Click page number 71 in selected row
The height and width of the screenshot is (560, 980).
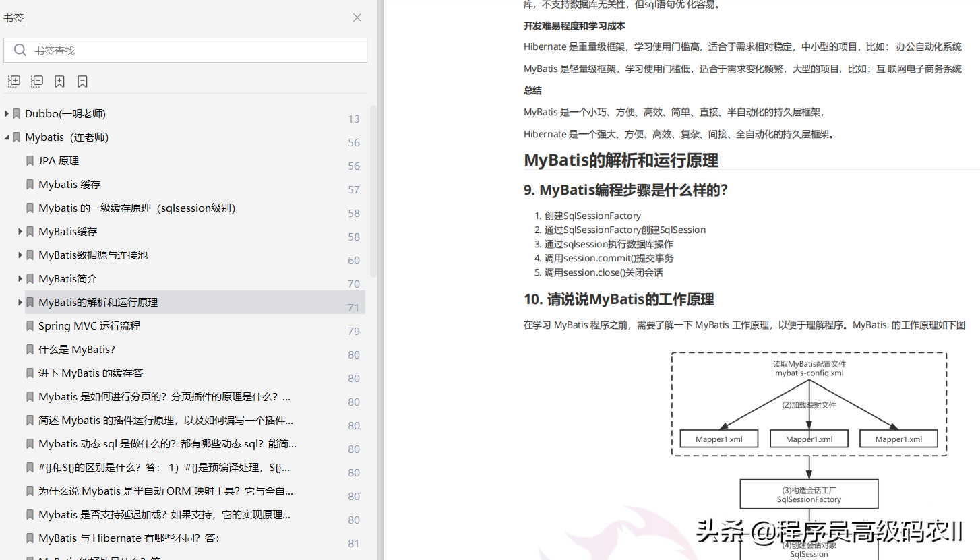354,308
